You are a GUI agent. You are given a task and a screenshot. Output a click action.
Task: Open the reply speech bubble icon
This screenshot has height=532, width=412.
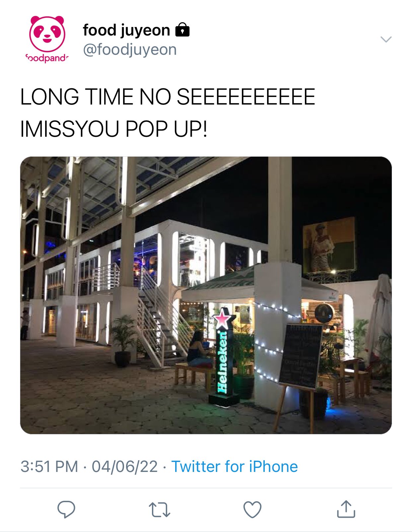(x=66, y=509)
